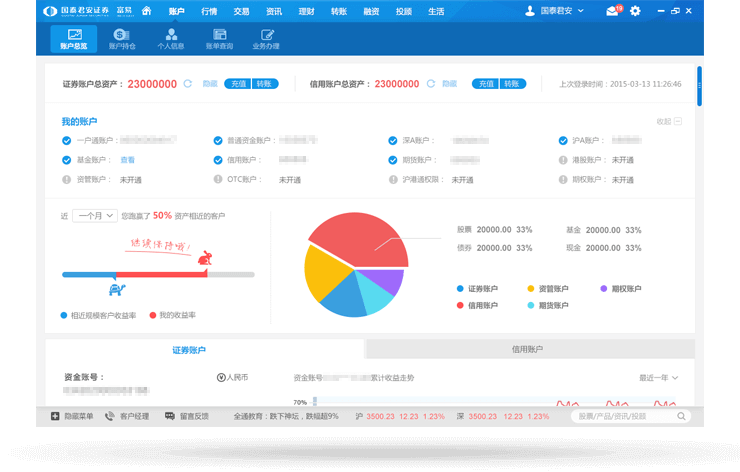Click the 国泰君安 logo in the title bar
This screenshot has width=740, height=472.
[x=76, y=11]
